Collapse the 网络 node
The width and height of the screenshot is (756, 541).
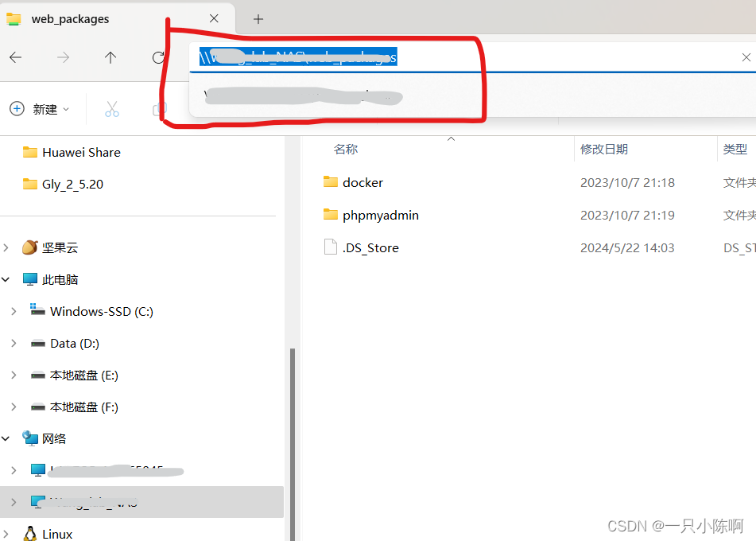(x=6, y=438)
